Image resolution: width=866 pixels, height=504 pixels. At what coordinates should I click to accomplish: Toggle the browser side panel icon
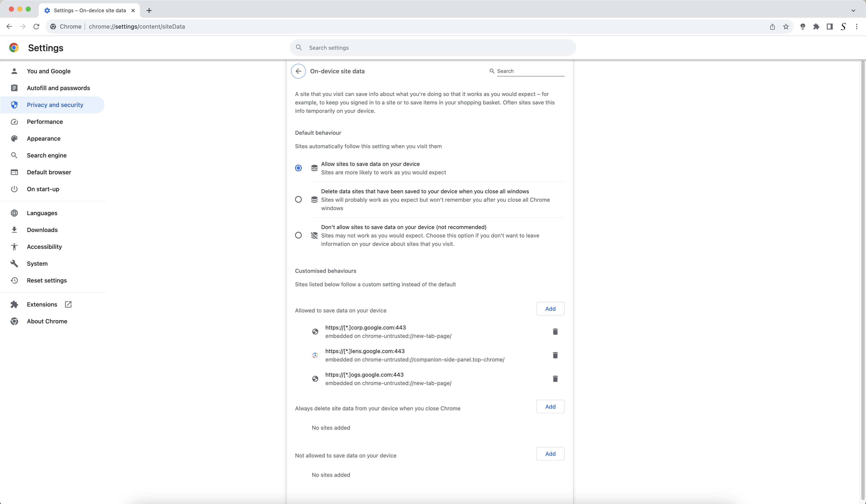point(830,27)
